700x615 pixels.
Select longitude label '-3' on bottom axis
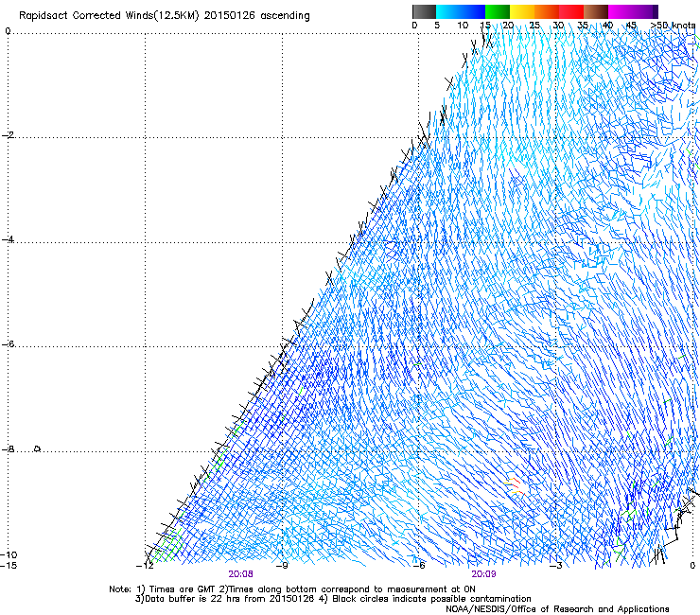click(x=556, y=566)
